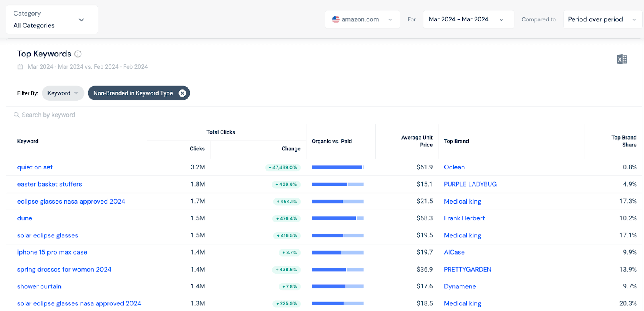Expand the Category dropdown
This screenshot has height=311, width=644.
coord(52,19)
